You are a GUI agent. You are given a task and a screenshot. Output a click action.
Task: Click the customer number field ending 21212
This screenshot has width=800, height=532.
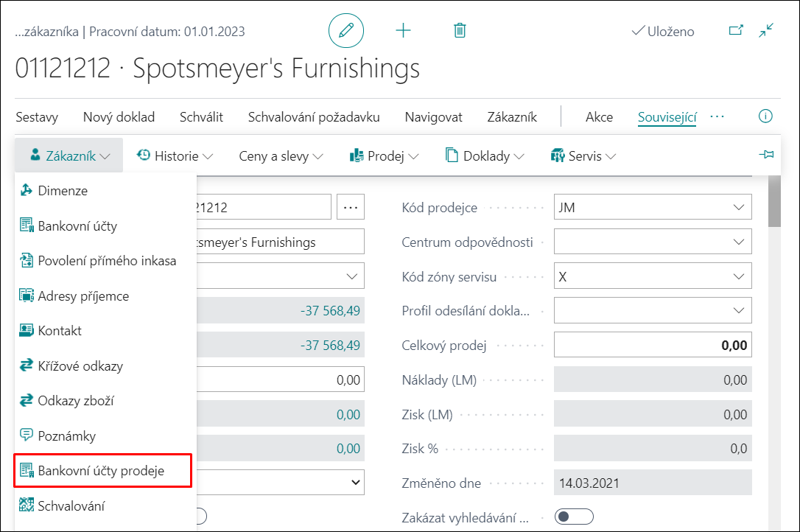[x=264, y=207]
